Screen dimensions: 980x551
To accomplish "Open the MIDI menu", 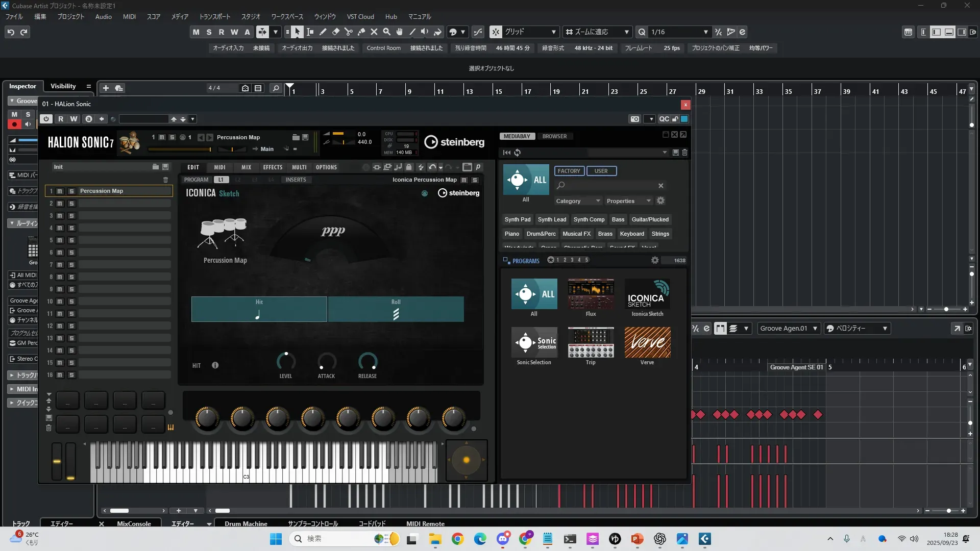I will tap(129, 16).
